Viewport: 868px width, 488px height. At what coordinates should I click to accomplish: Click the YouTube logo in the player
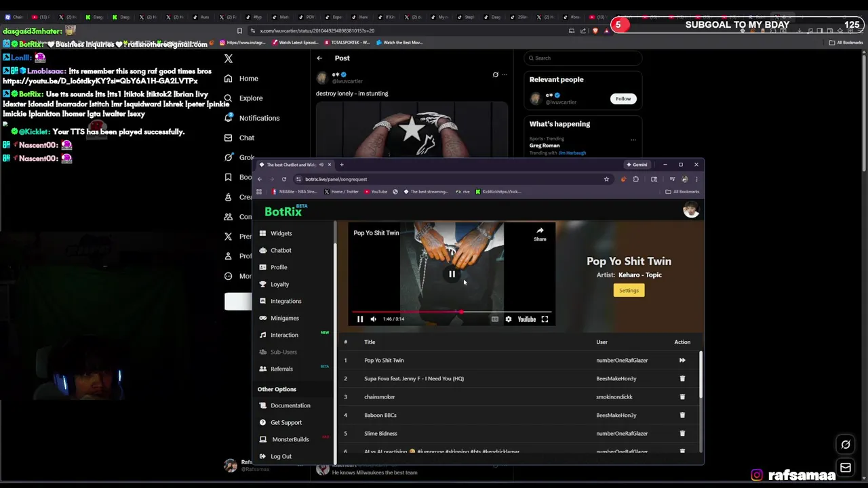tap(527, 319)
